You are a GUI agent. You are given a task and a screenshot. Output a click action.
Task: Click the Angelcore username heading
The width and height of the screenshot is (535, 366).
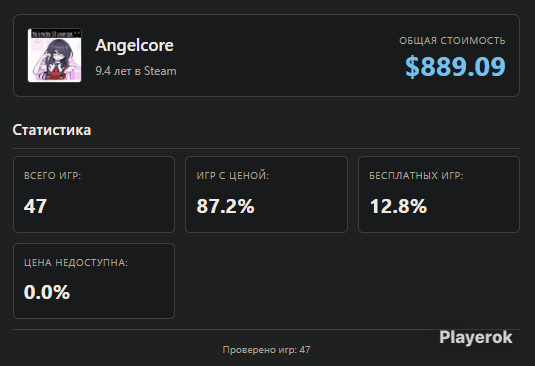[x=134, y=45]
